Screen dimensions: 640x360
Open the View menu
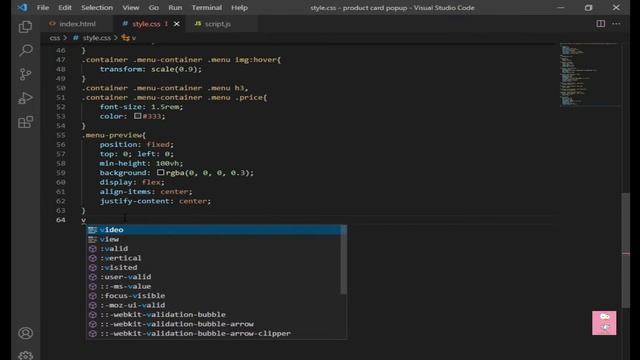click(131, 7)
